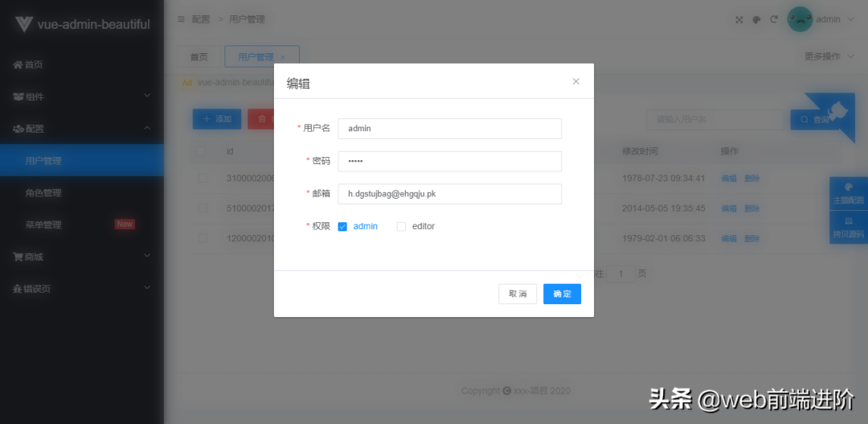
Task: Open the 更多操作 dropdown
Action: click(x=829, y=56)
